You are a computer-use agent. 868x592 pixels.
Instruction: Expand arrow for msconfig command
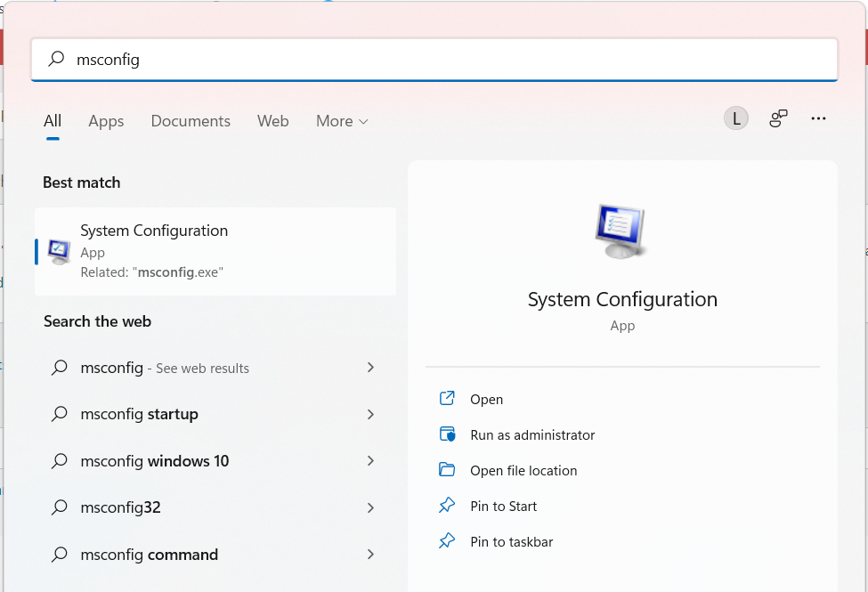pyautogui.click(x=370, y=555)
